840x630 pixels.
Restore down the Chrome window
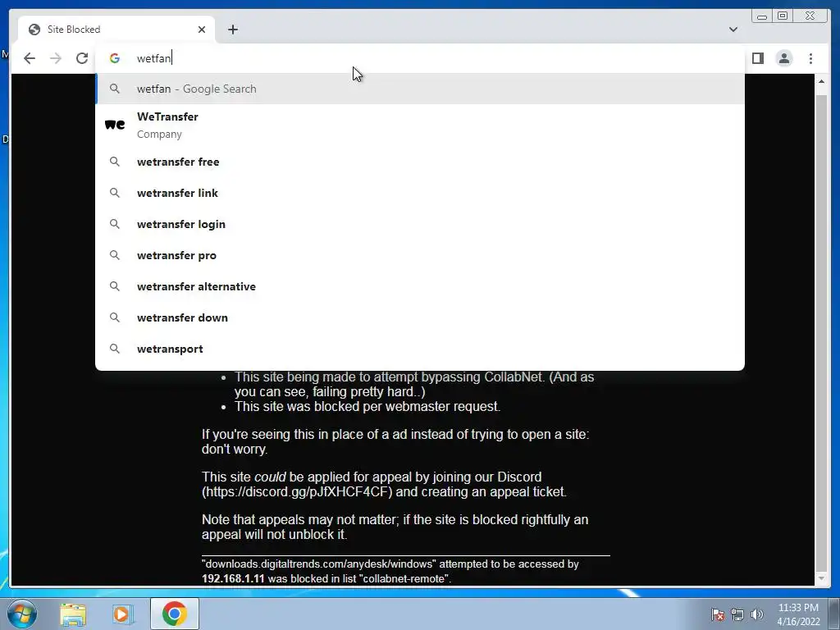tap(782, 16)
